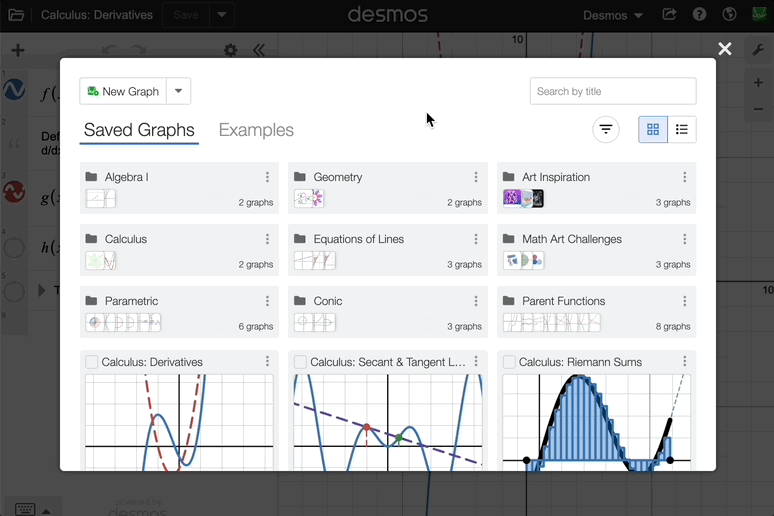The width and height of the screenshot is (774, 516).
Task: Select the Calculus: Derivatives graph checkbox
Action: [x=92, y=362]
